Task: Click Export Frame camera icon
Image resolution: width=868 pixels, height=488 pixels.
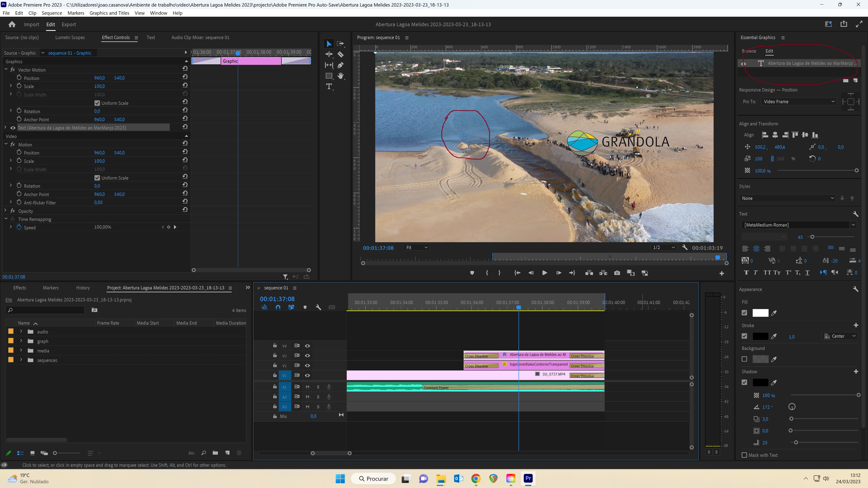Action: pyautogui.click(x=617, y=273)
